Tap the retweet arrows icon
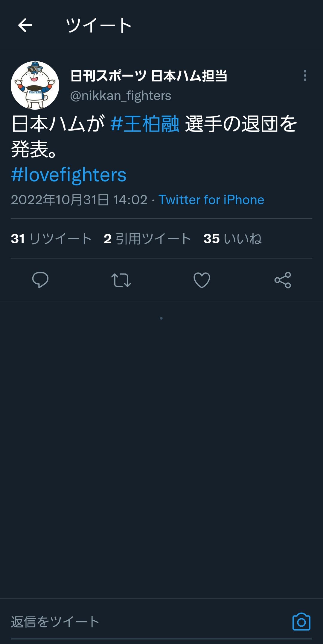The width and height of the screenshot is (323, 644). pos(121,280)
